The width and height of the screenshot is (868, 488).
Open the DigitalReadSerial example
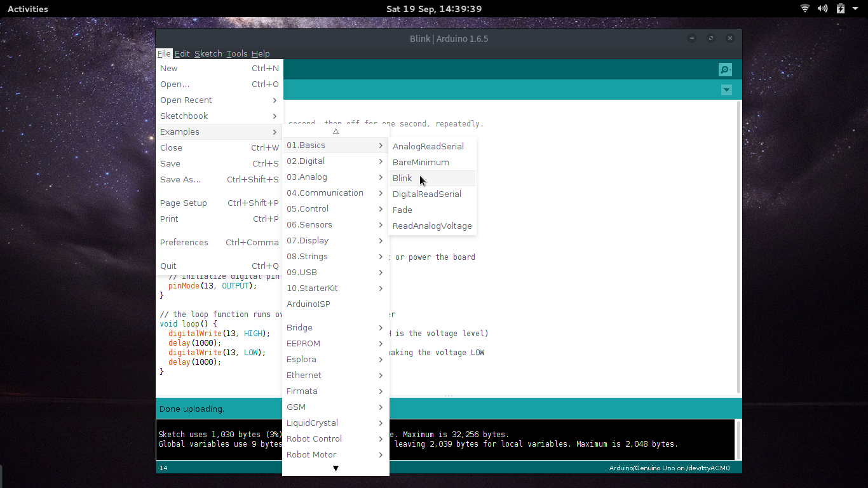pos(432,194)
